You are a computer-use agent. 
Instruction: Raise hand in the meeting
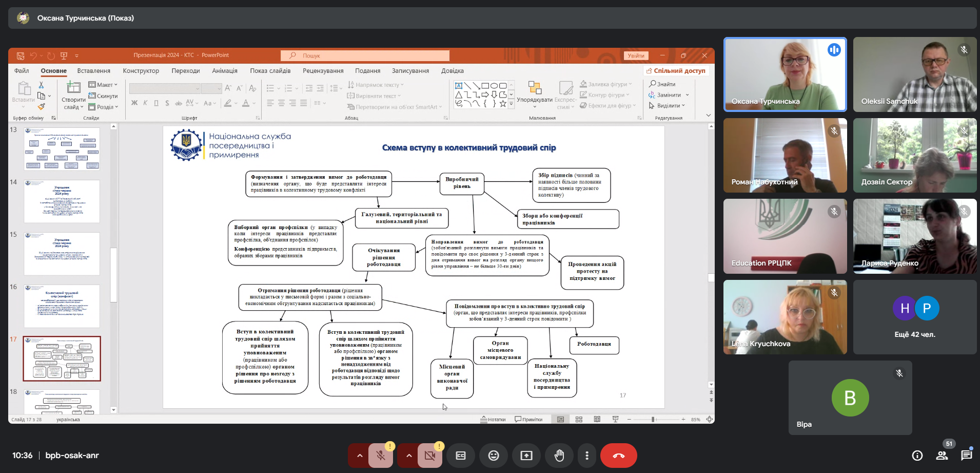pos(559,456)
